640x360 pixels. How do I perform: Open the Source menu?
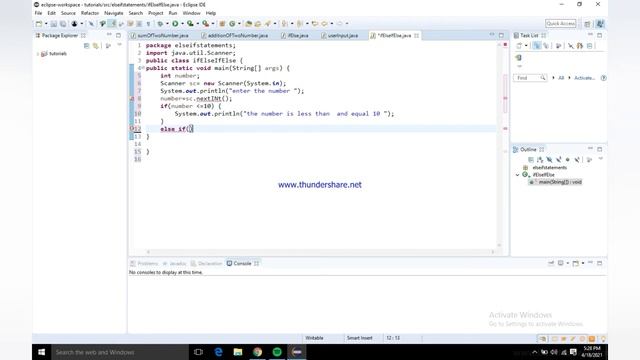(68, 13)
